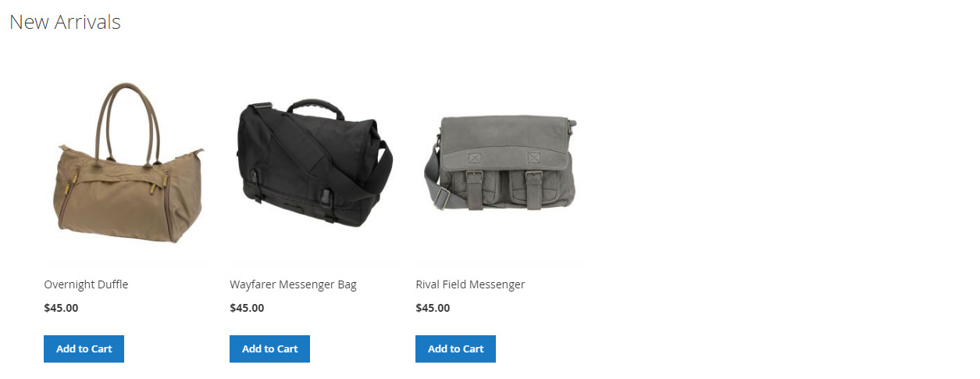Add Rival Field Messenger to cart

pyautogui.click(x=455, y=349)
